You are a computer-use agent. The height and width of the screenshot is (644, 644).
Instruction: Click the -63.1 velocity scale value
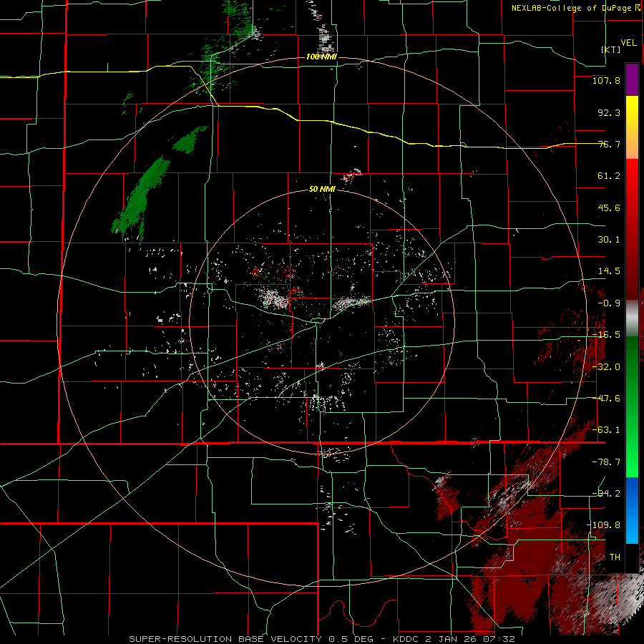(x=606, y=430)
